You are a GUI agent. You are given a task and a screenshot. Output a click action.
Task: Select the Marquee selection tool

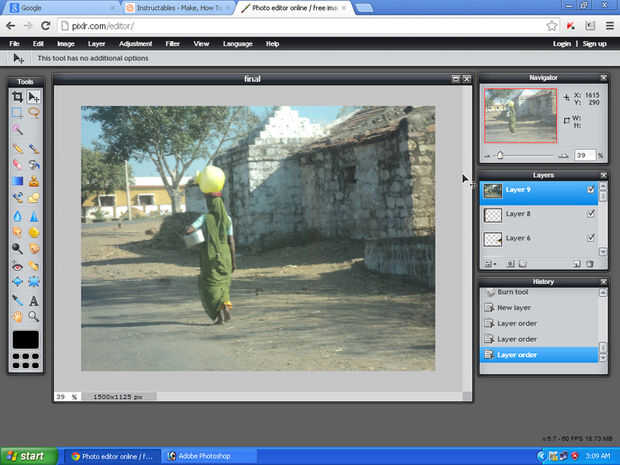click(x=17, y=113)
